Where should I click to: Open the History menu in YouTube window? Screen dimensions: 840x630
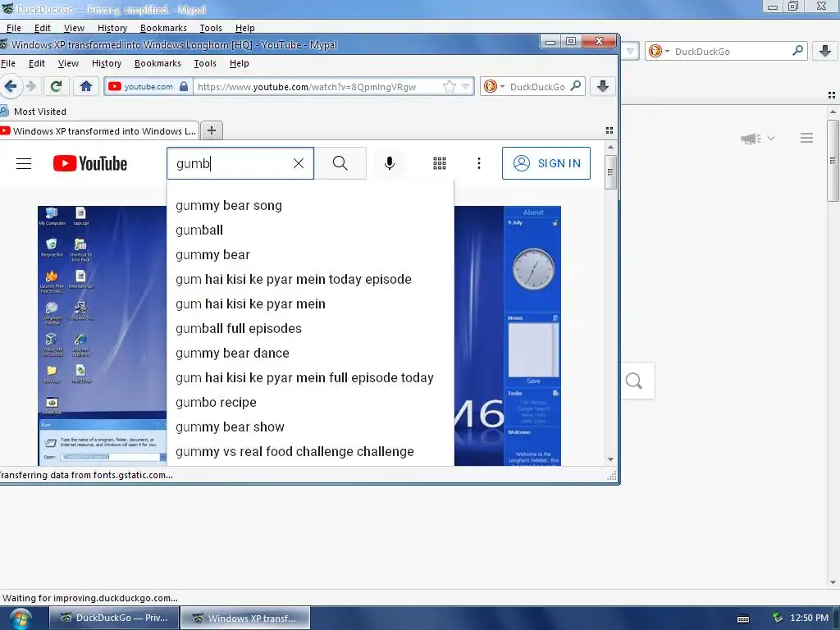(107, 63)
